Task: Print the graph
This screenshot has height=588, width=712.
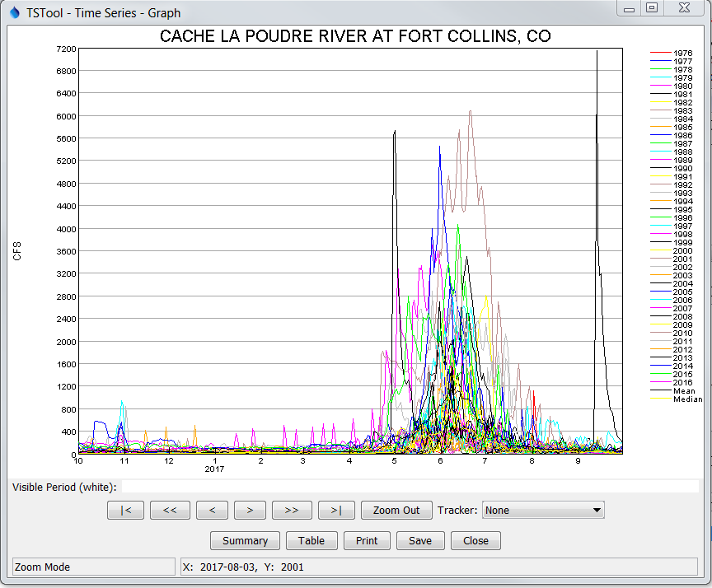Action: [x=367, y=540]
